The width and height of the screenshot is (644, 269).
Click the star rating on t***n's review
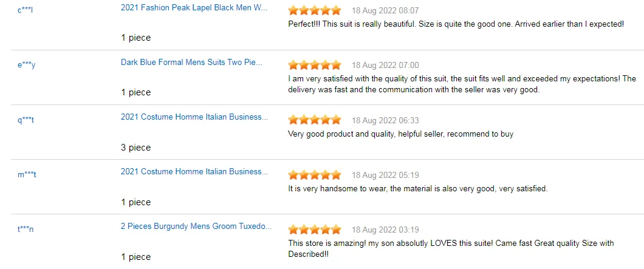pos(314,230)
